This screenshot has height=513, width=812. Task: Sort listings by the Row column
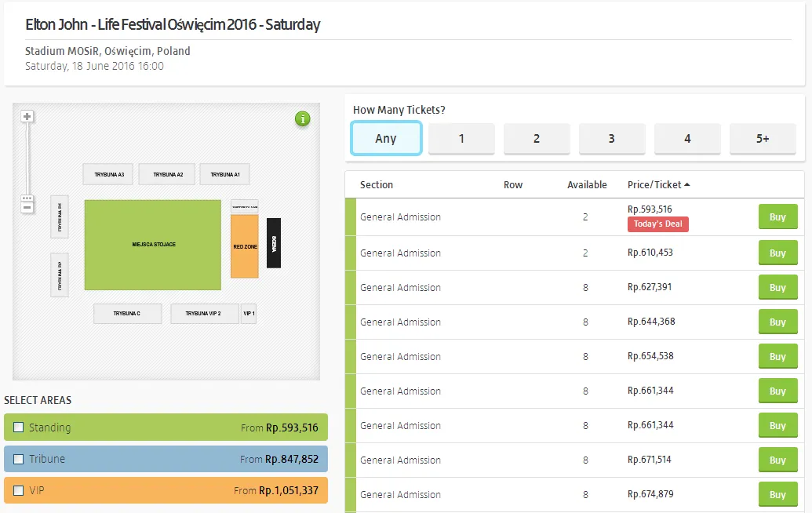coord(513,185)
